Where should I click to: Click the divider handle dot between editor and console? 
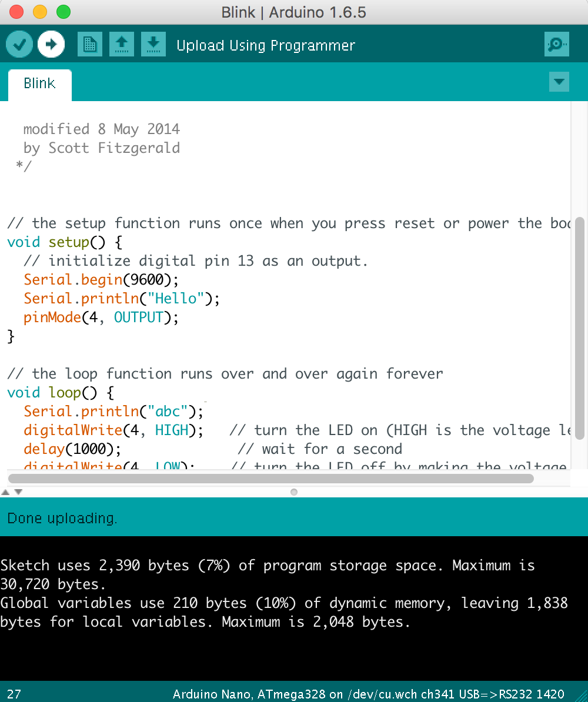point(294,492)
